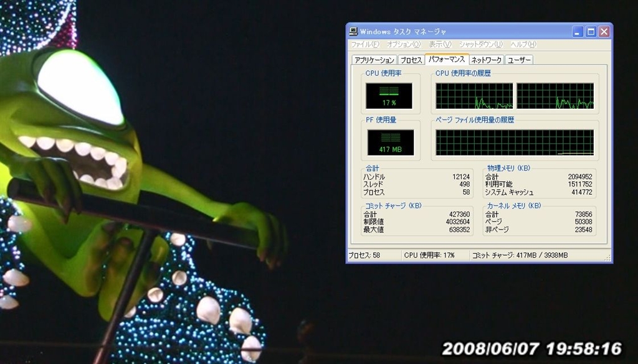Close the Task Manager window
Screen dimensions: 638x364
coord(604,32)
